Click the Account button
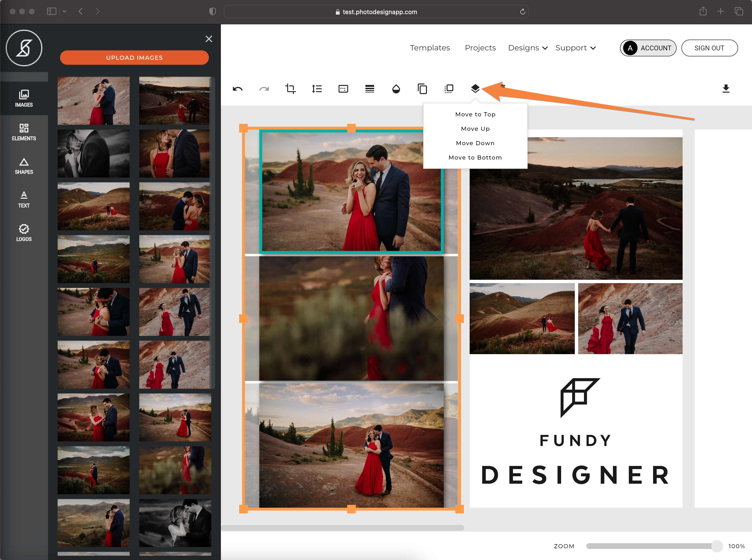 pos(648,48)
